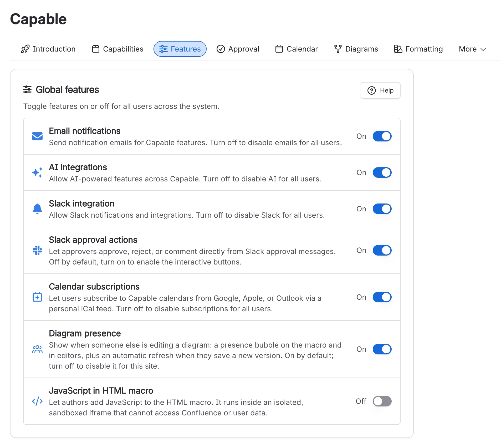This screenshot has height=448, width=501.
Task: Click the Email notifications title text
Action: pyautogui.click(x=85, y=131)
